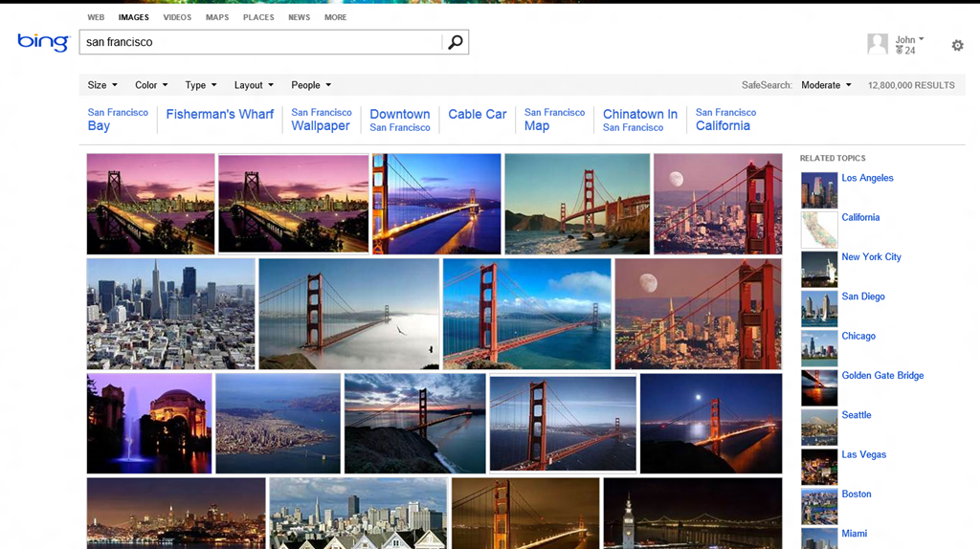Open the Color filter dropdown
The image size is (980, 549).
tap(151, 85)
